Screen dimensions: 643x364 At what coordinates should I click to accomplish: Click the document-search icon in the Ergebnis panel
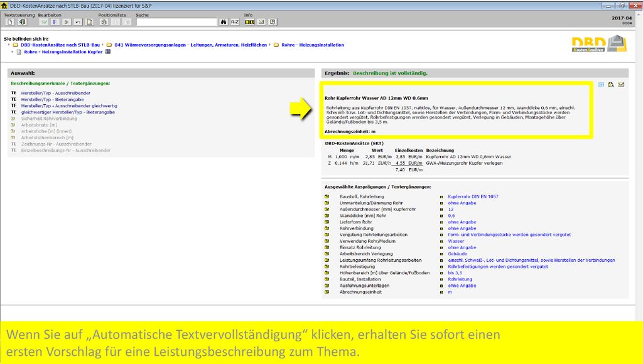pyautogui.click(x=611, y=85)
